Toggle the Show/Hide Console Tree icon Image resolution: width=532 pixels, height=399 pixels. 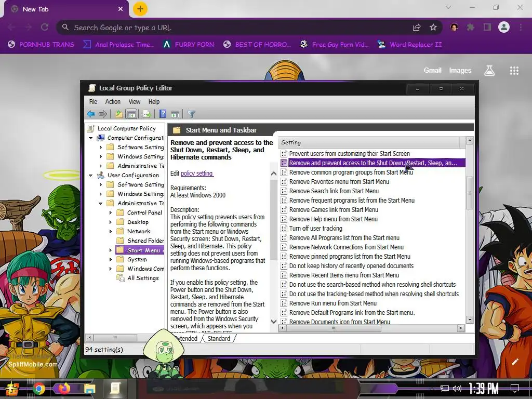click(131, 114)
